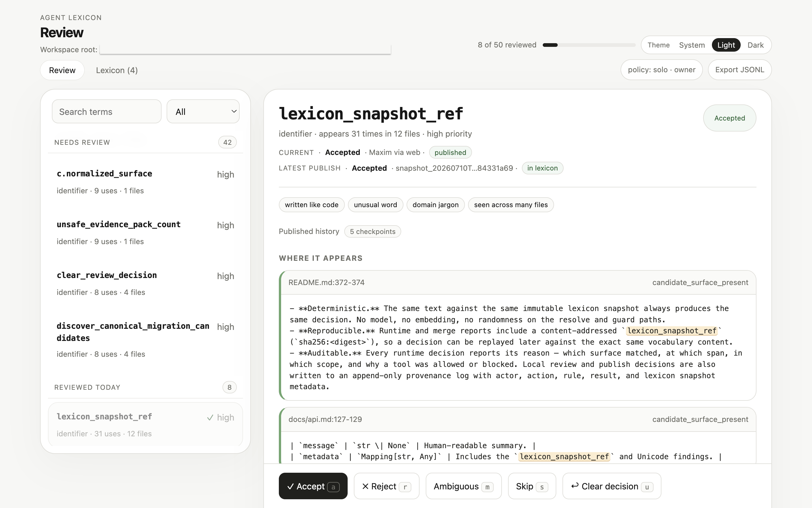The height and width of the screenshot is (508, 812).
Task: Click the unusual word tag
Action: (x=375, y=205)
